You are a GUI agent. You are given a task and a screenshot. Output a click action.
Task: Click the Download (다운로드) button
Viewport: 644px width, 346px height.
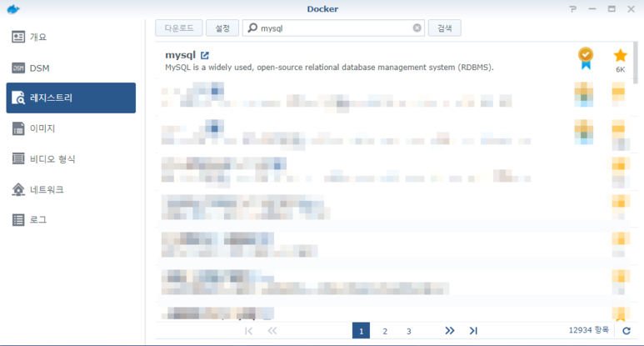coord(178,28)
